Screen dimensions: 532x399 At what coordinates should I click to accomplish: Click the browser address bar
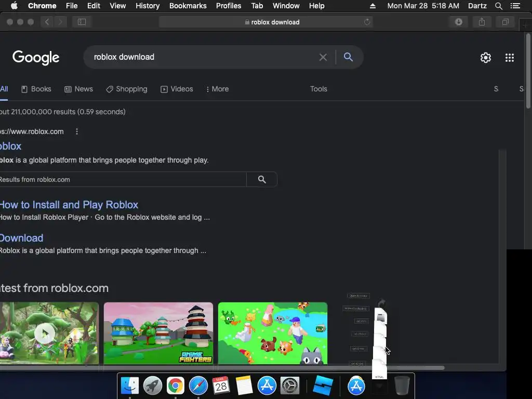(266, 22)
